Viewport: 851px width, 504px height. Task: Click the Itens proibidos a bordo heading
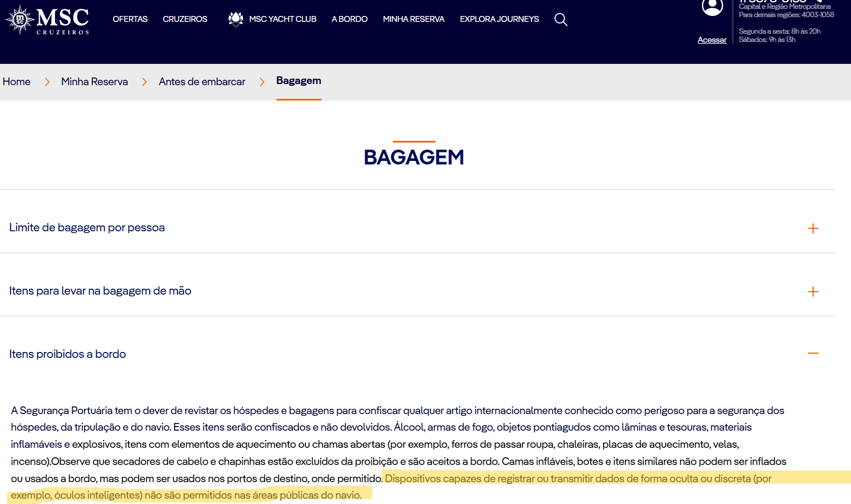(x=67, y=354)
